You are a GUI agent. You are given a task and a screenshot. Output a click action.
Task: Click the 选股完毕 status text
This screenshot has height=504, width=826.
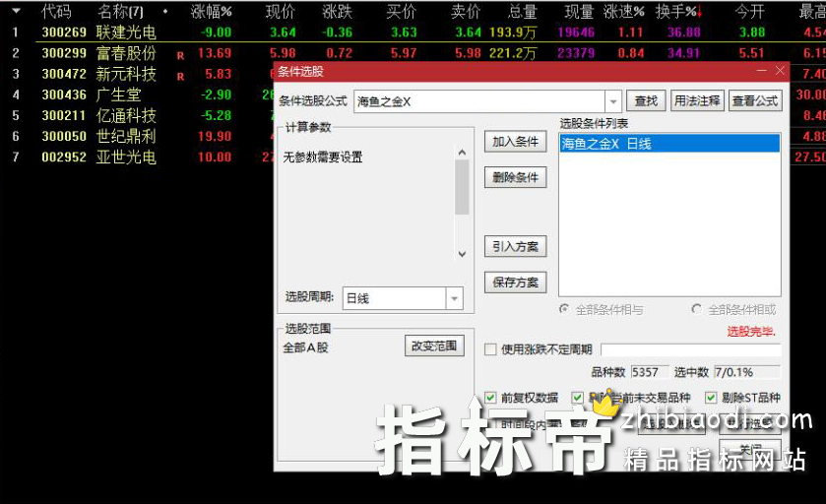751,332
